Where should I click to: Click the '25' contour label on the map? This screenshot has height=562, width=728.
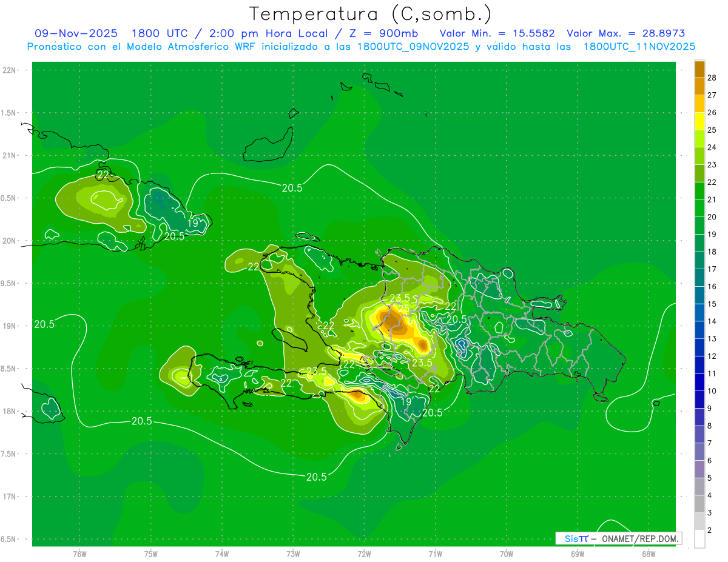coord(403,308)
